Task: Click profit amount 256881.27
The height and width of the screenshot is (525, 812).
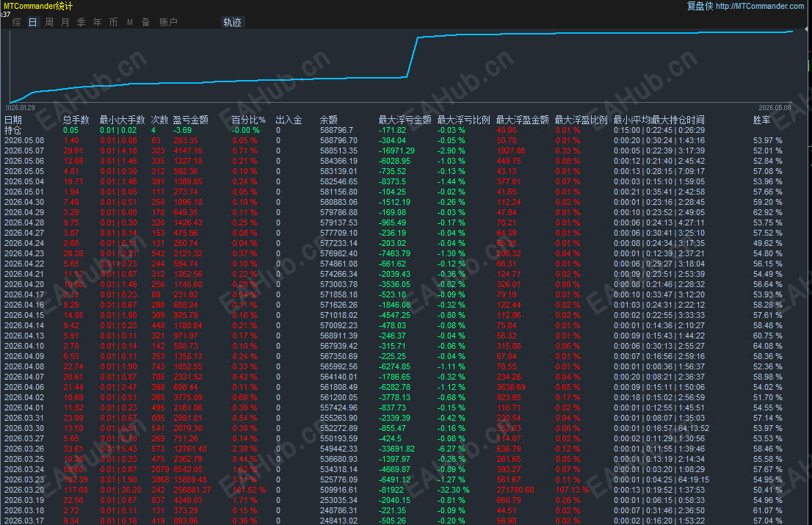Action: point(192,490)
